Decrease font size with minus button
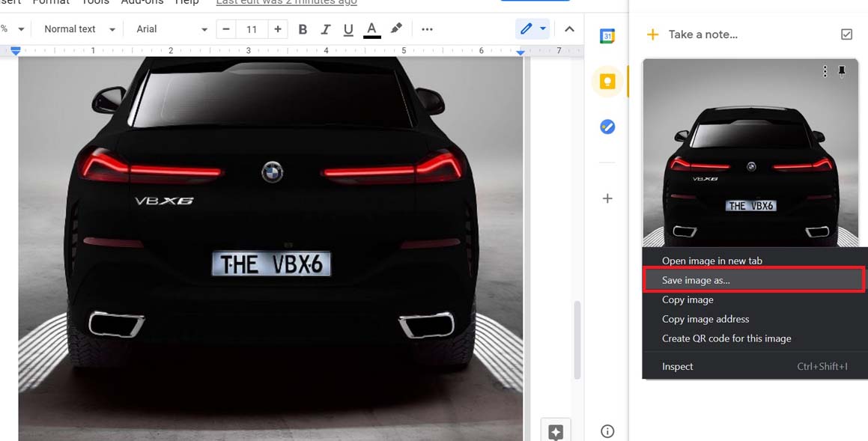The height and width of the screenshot is (441, 868). coord(226,29)
